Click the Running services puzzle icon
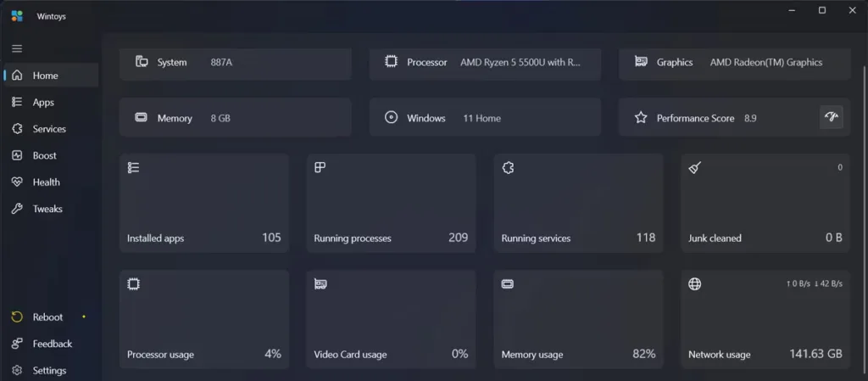868x381 pixels. (x=508, y=168)
